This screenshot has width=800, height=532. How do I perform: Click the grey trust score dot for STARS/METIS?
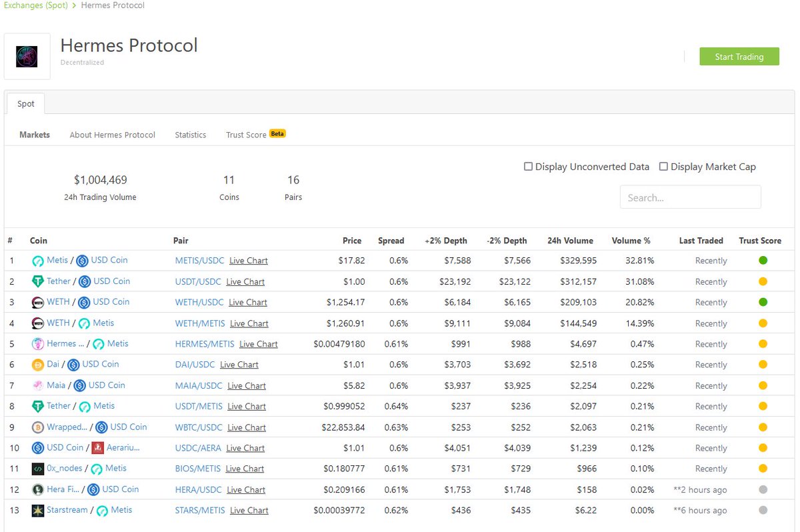coord(763,510)
